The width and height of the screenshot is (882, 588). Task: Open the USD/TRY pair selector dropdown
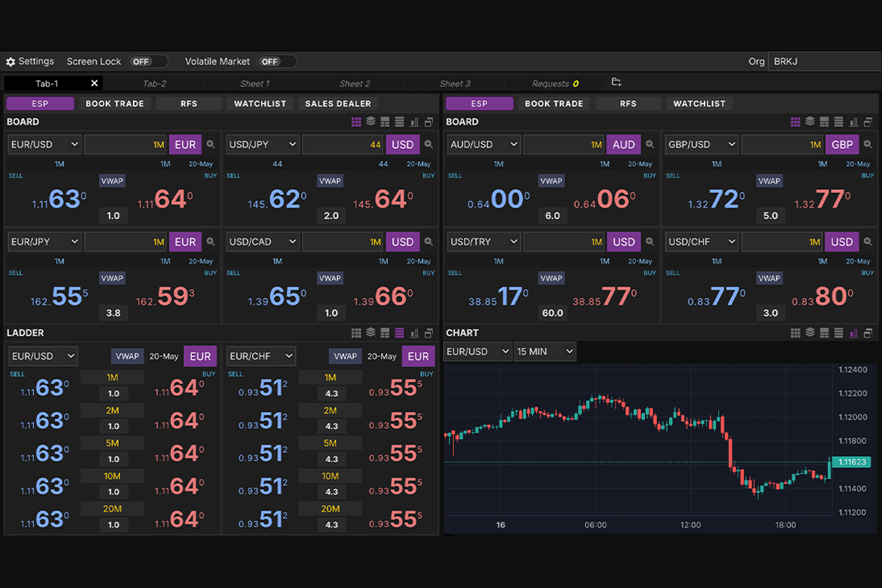coord(483,242)
